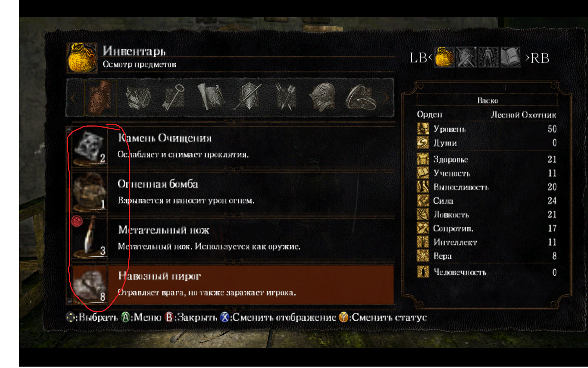The image size is (588, 368).
Task: Open the rings category icon
Action: pyautogui.click(x=361, y=97)
